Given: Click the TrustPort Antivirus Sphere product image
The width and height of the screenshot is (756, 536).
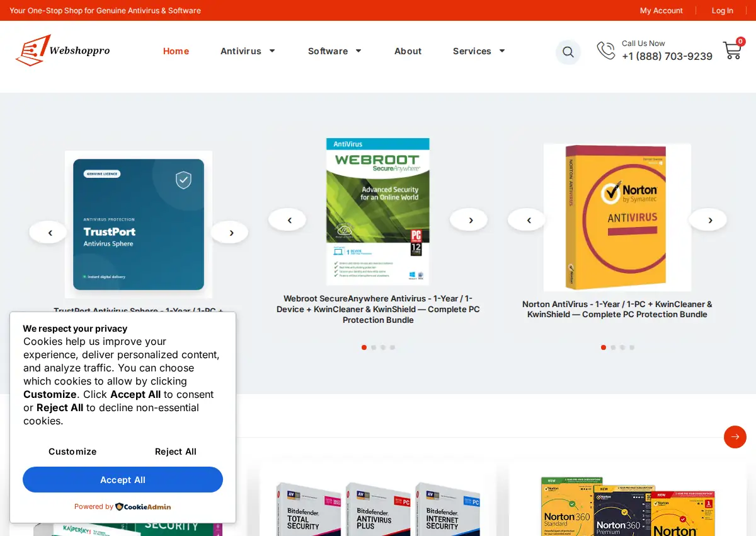Looking at the screenshot, I should click(x=139, y=224).
